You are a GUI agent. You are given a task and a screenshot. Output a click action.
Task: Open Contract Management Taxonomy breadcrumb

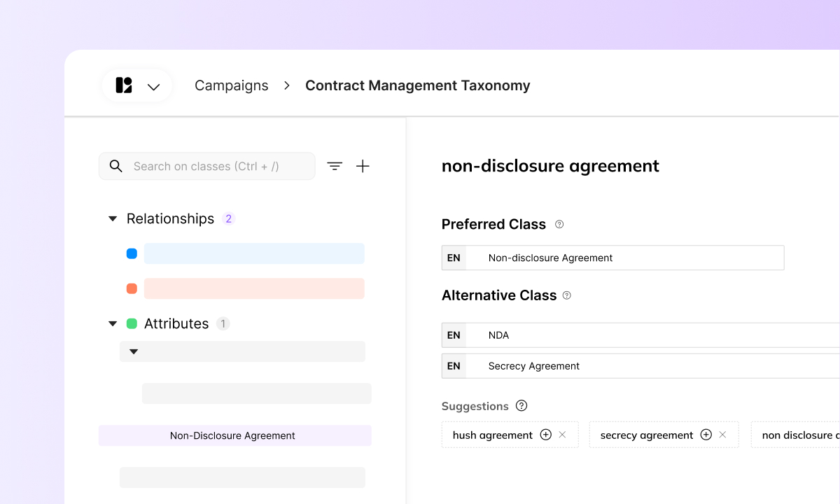tap(418, 85)
